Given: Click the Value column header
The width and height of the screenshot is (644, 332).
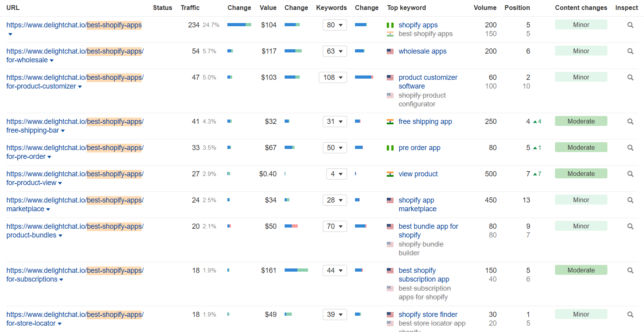Looking at the screenshot, I should [x=268, y=8].
